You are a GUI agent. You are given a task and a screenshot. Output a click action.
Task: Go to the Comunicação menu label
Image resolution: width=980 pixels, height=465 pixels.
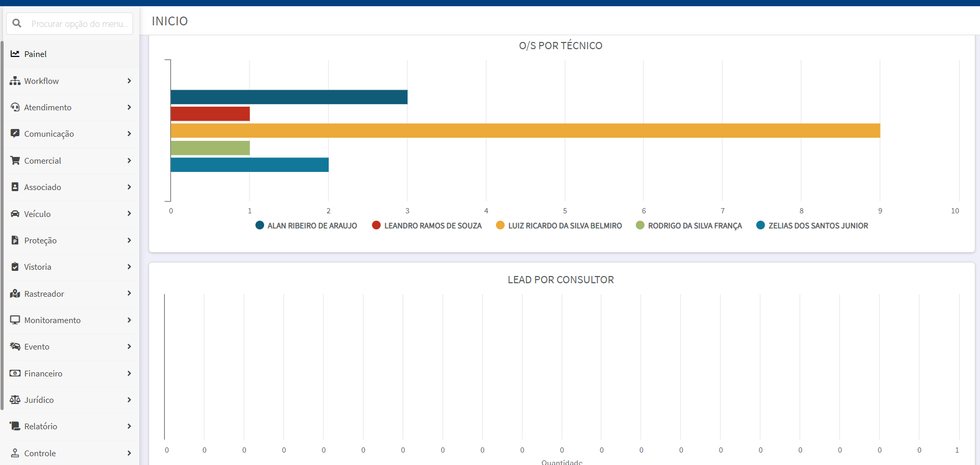coord(49,134)
